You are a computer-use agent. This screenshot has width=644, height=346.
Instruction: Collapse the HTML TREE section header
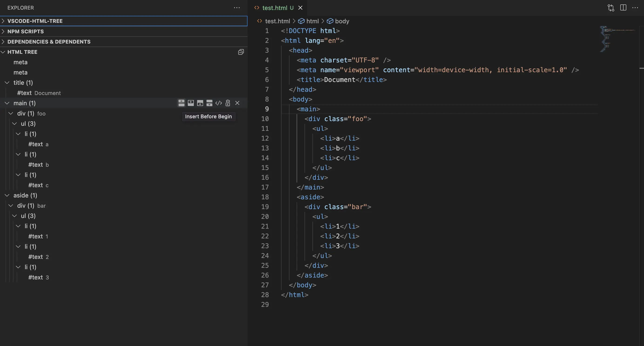tap(22, 52)
